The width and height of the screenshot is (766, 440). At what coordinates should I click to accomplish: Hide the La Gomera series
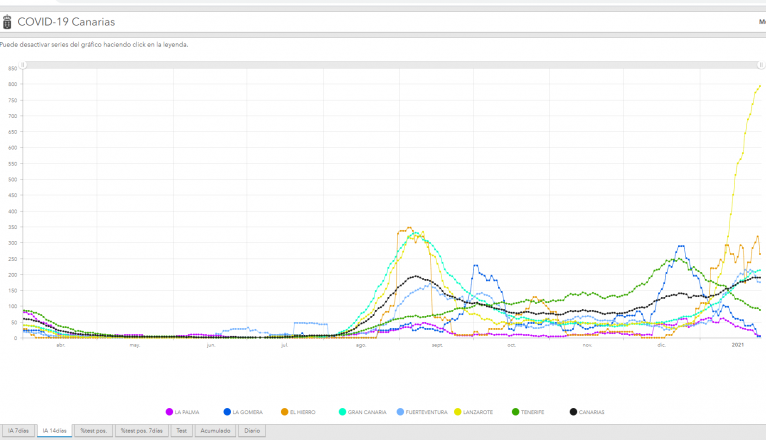click(x=227, y=412)
